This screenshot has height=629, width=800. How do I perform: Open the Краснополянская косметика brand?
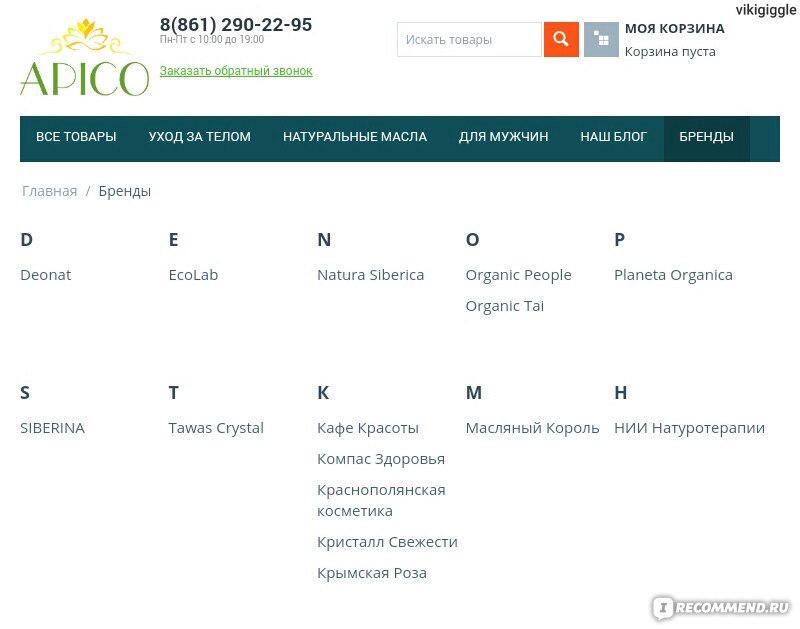[381, 500]
